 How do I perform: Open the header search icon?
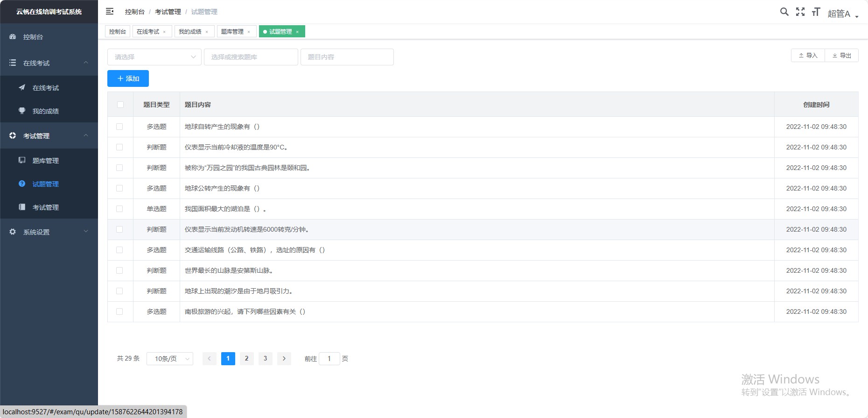[x=784, y=12]
